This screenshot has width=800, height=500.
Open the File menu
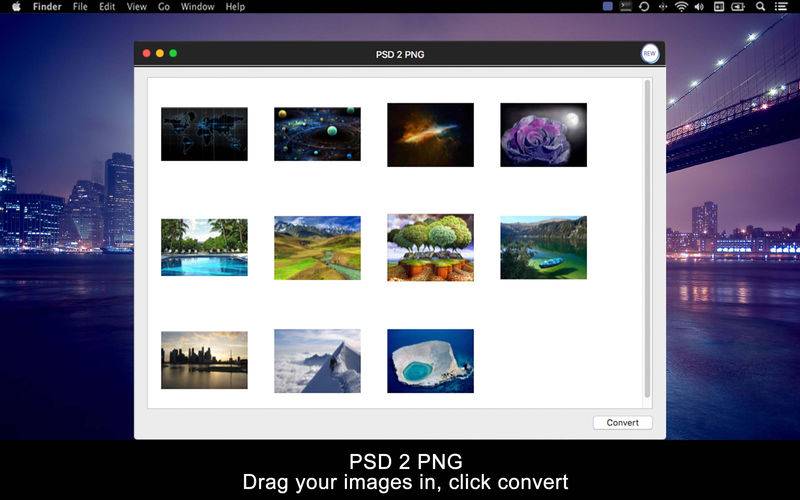click(x=80, y=7)
